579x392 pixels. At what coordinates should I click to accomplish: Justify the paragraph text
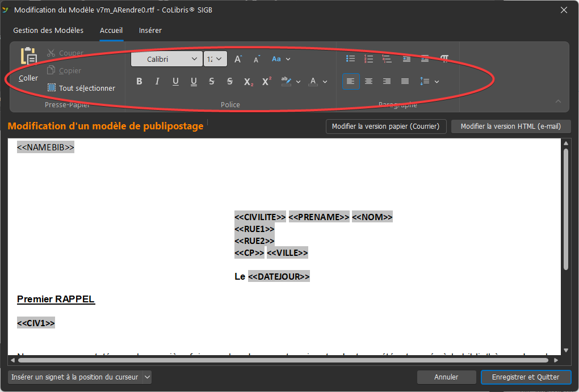(405, 82)
